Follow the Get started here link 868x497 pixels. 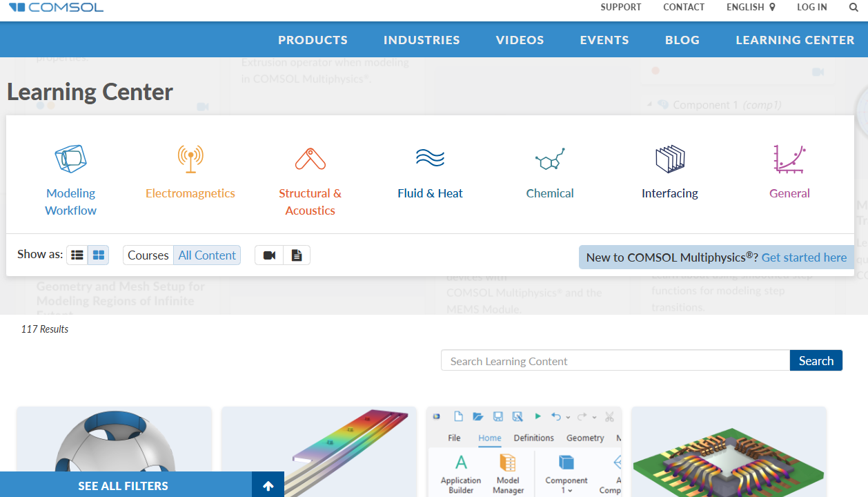click(x=804, y=257)
